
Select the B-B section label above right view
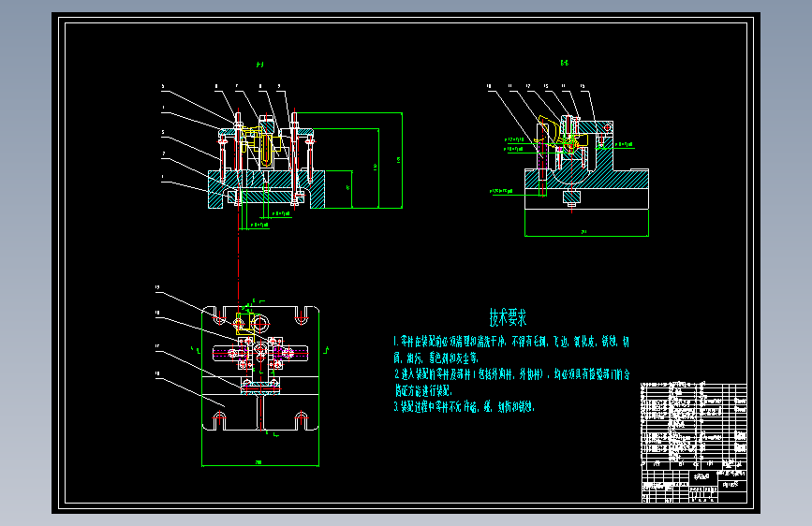pyautogui.click(x=565, y=63)
